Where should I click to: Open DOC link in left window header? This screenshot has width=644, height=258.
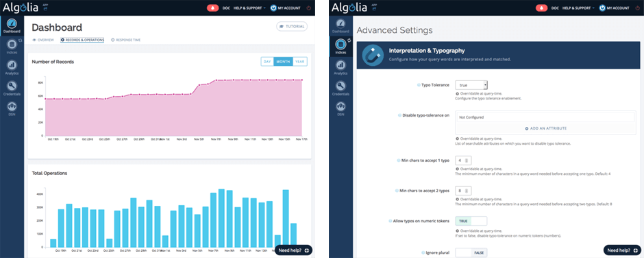pos(226,8)
